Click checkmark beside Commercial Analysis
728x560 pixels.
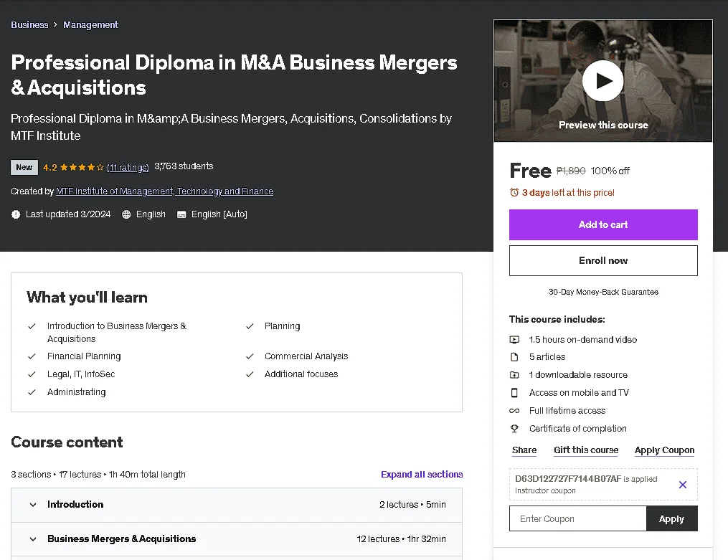[250, 356]
